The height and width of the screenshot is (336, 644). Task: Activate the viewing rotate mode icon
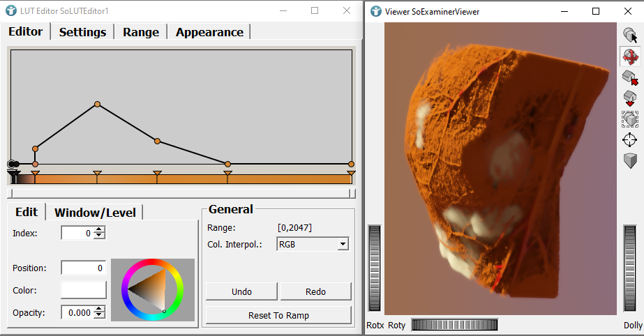point(630,56)
